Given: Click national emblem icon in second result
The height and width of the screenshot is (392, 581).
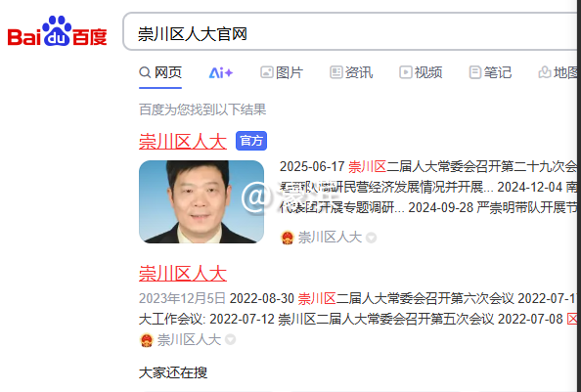Looking at the screenshot, I should click(147, 340).
